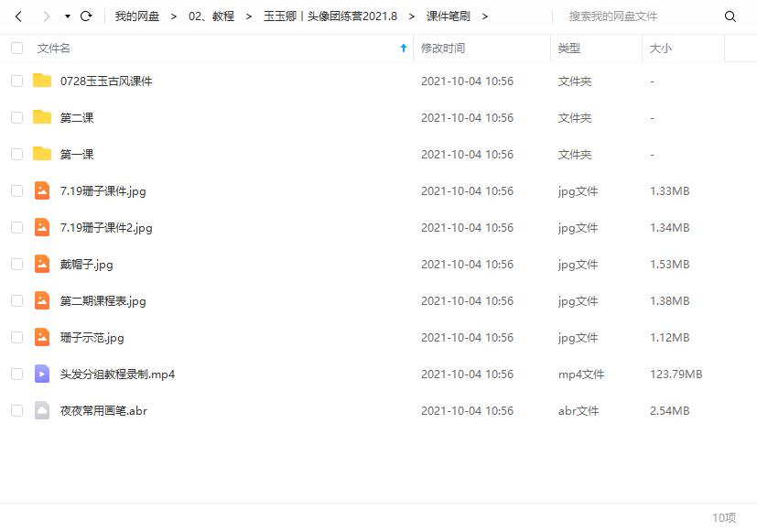
Task: Click image icon of 7.19珊子课件2.jpg
Action: [x=42, y=227]
